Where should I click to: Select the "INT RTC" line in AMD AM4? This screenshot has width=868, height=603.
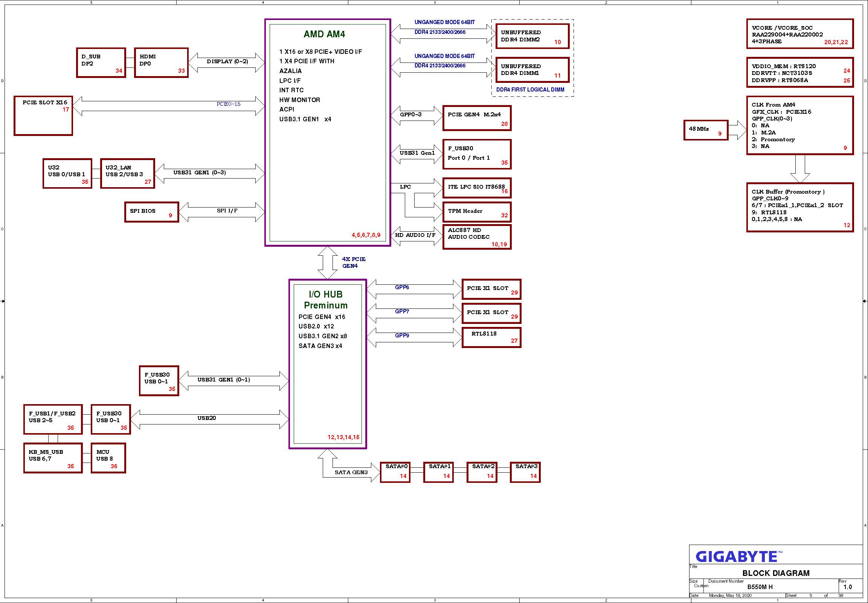click(291, 90)
